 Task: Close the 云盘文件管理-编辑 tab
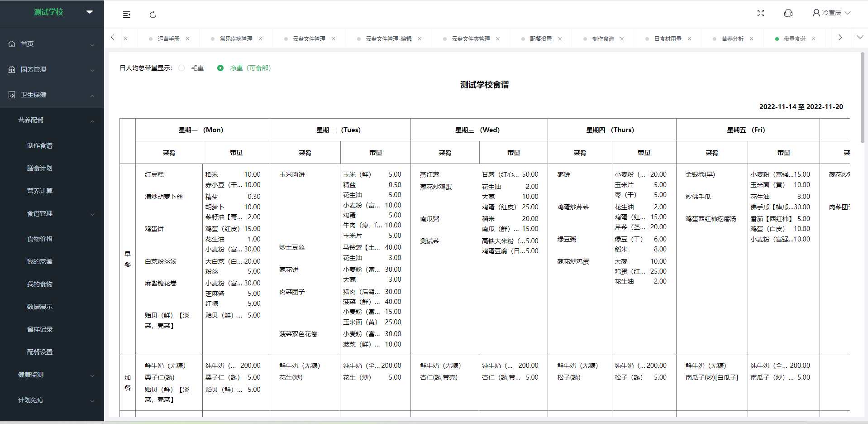click(420, 39)
